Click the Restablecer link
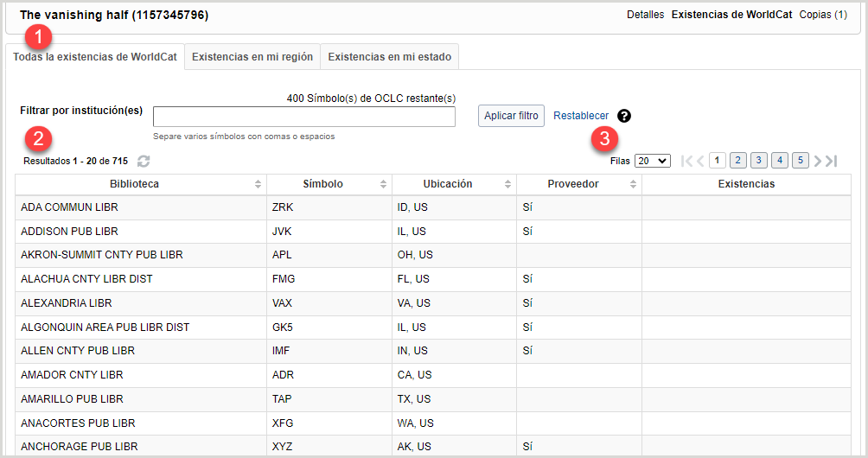The height and width of the screenshot is (458, 868). 581,116
